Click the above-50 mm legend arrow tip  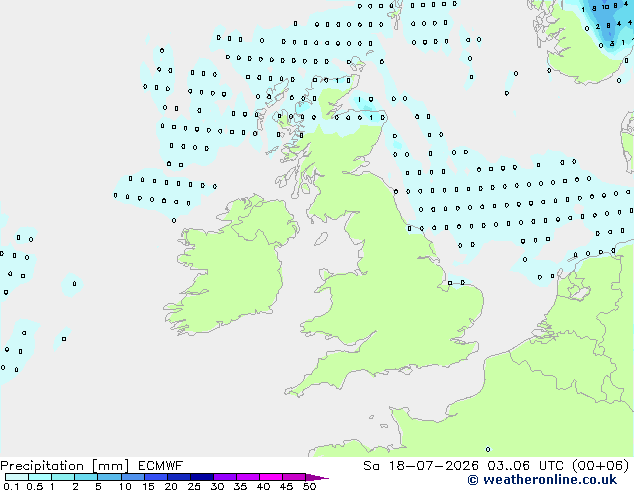317,477
